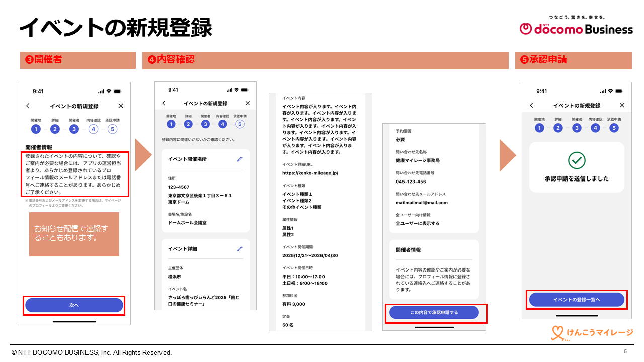
Task: Tap battery icon on the 開催者 phone status bar
Action: (x=117, y=92)
